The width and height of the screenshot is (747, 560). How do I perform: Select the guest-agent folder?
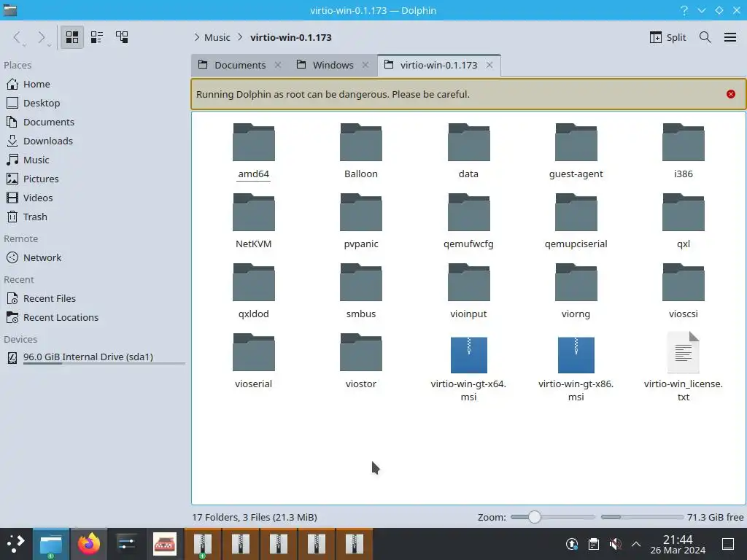pyautogui.click(x=576, y=152)
